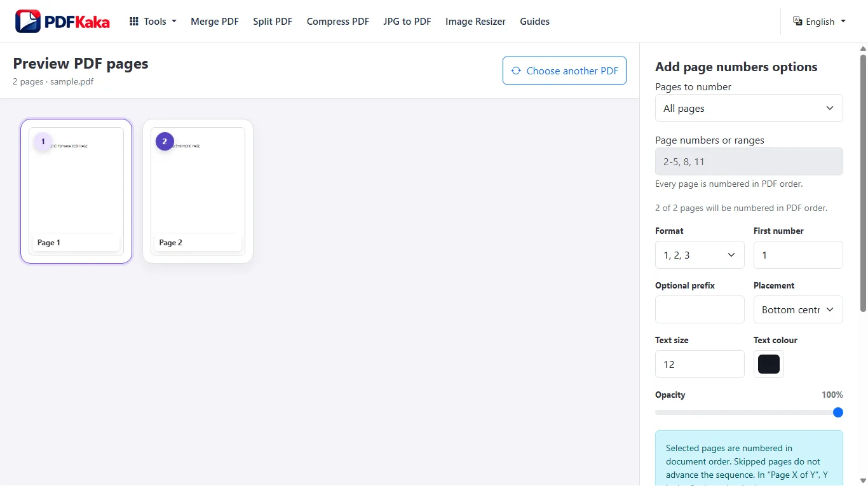Open the Tools grid menu
This screenshot has width=868, height=488.
point(153,22)
